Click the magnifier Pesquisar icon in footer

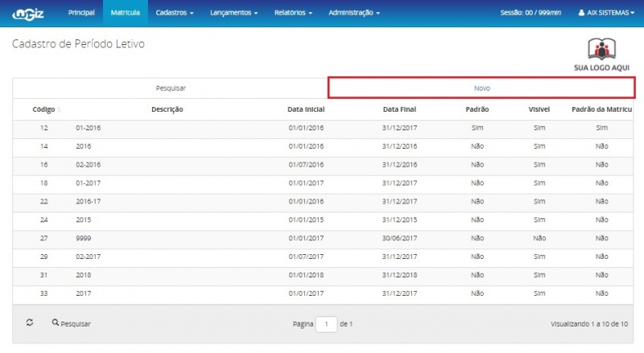point(56,323)
